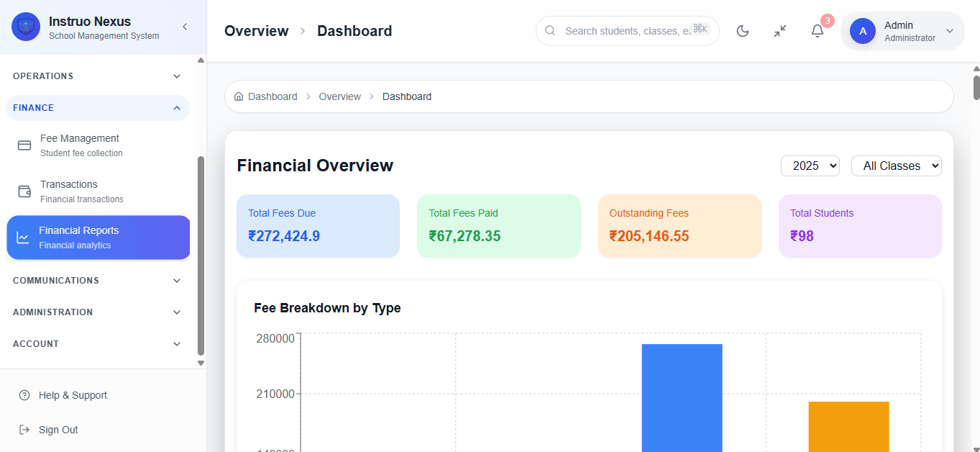Click the Admin avatar circle
Image resolution: width=980 pixels, height=452 pixels.
pyautogui.click(x=863, y=31)
